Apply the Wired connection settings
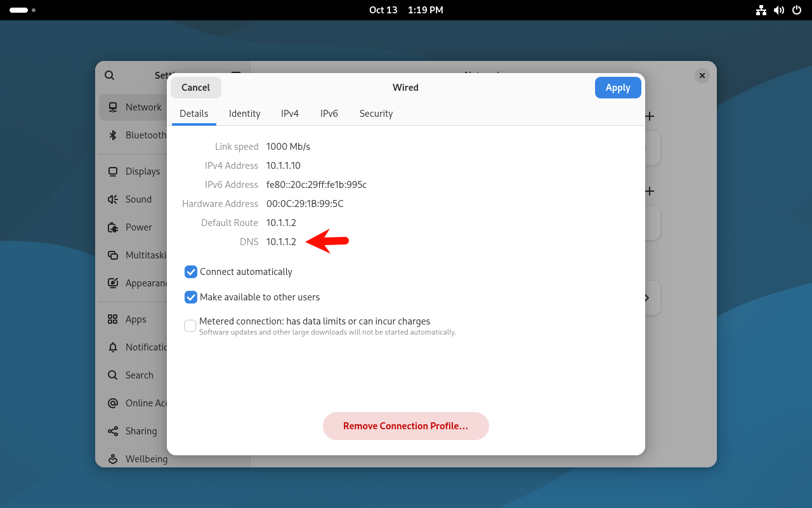This screenshot has height=508, width=812. 618,88
